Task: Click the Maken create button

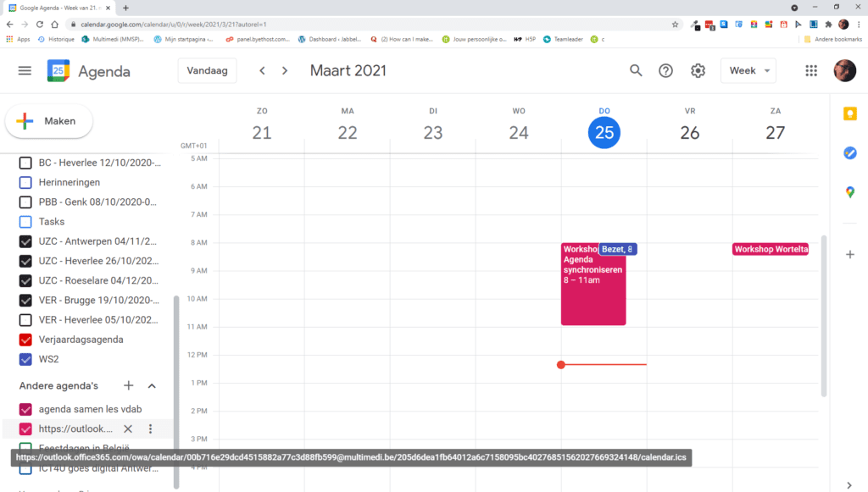Action: [x=48, y=121]
